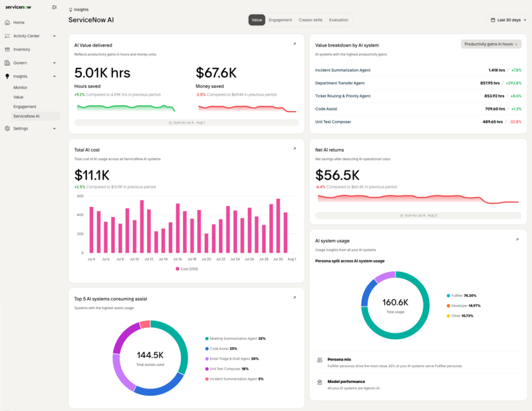
Task: Open Code Assist link in breakdown
Action: coord(326,109)
